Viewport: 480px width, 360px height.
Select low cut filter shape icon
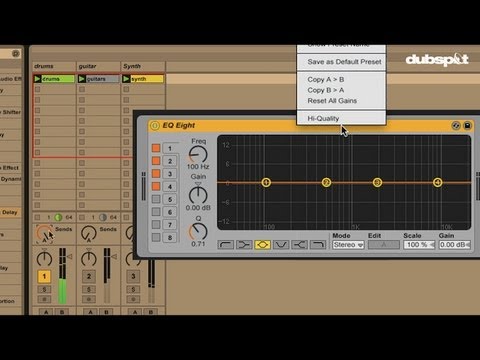tap(226, 245)
